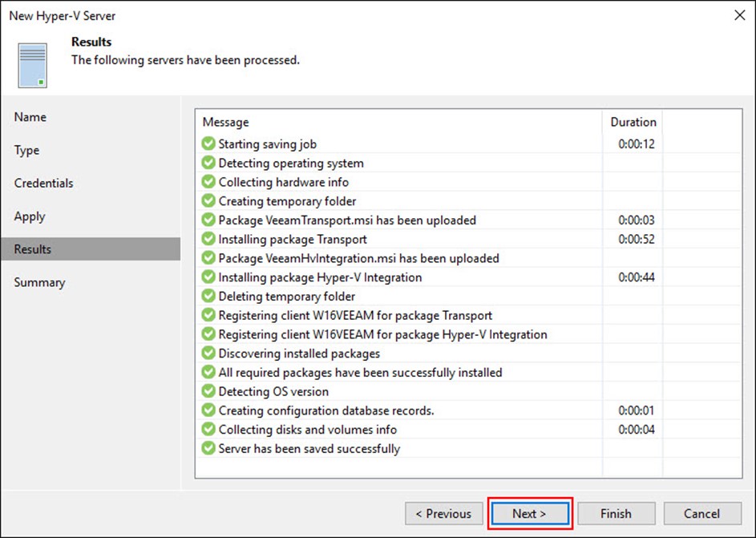Click the Next button
756x538 pixels.
(529, 513)
